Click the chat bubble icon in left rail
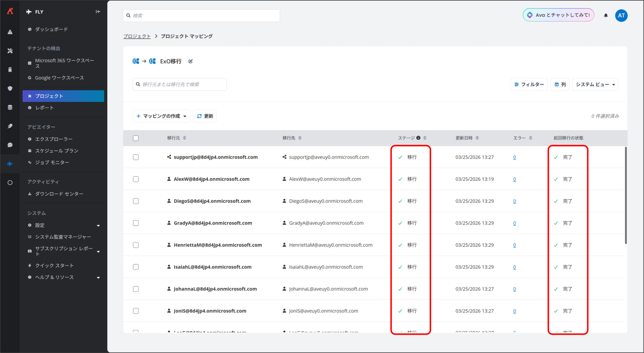This screenshot has width=644, height=353. pyautogui.click(x=10, y=145)
